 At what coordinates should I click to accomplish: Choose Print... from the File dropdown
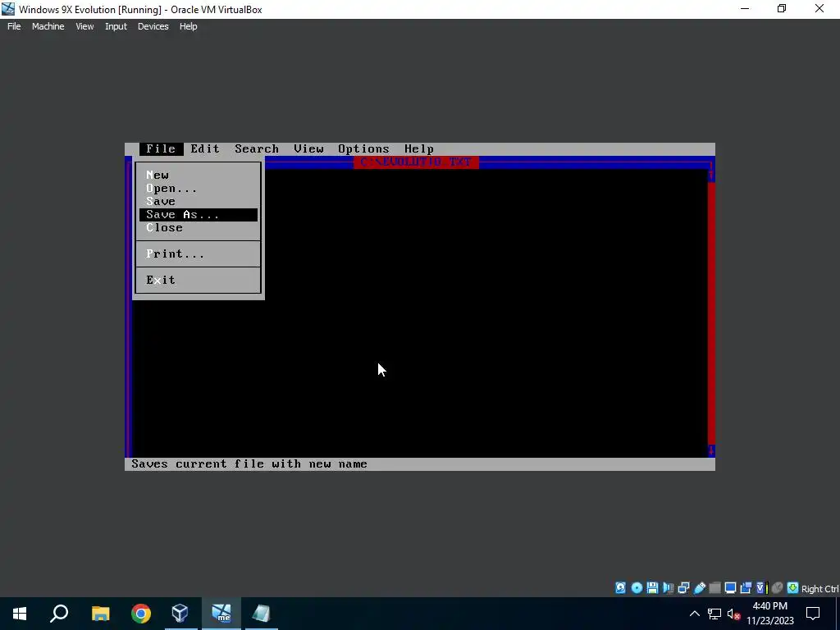pos(199,254)
